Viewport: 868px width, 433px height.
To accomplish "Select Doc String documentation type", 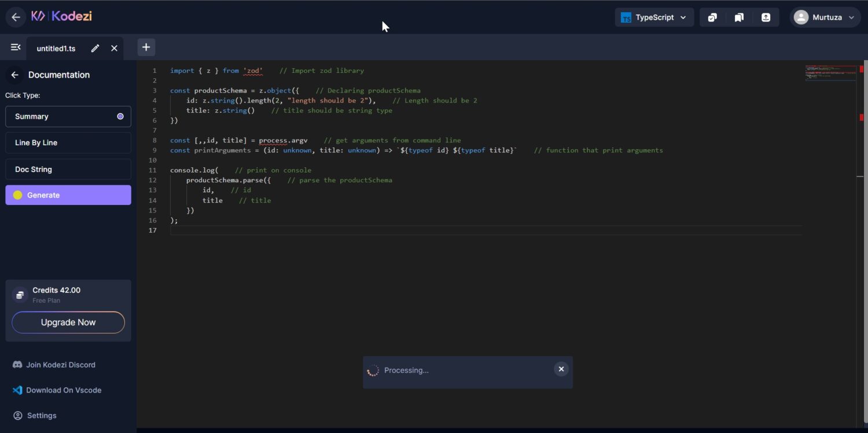I will click(x=68, y=169).
